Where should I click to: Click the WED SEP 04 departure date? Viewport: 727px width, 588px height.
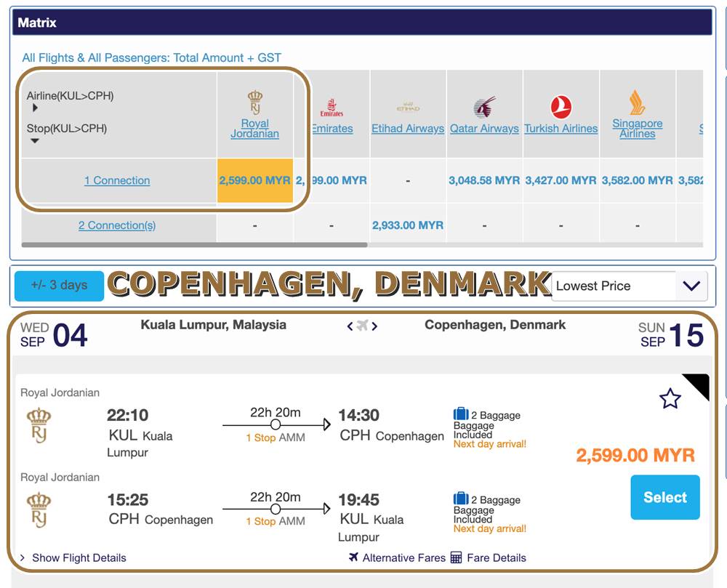[x=54, y=334]
